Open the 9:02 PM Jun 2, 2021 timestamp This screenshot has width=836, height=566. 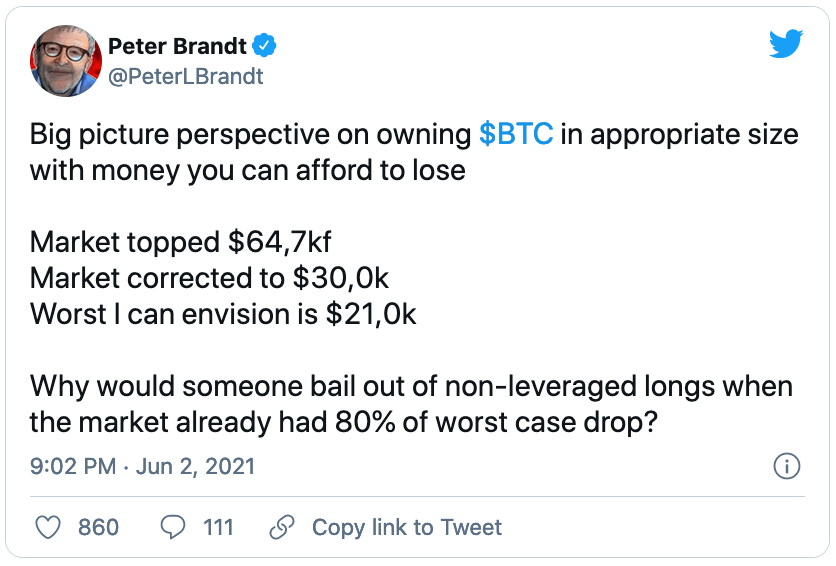142,466
